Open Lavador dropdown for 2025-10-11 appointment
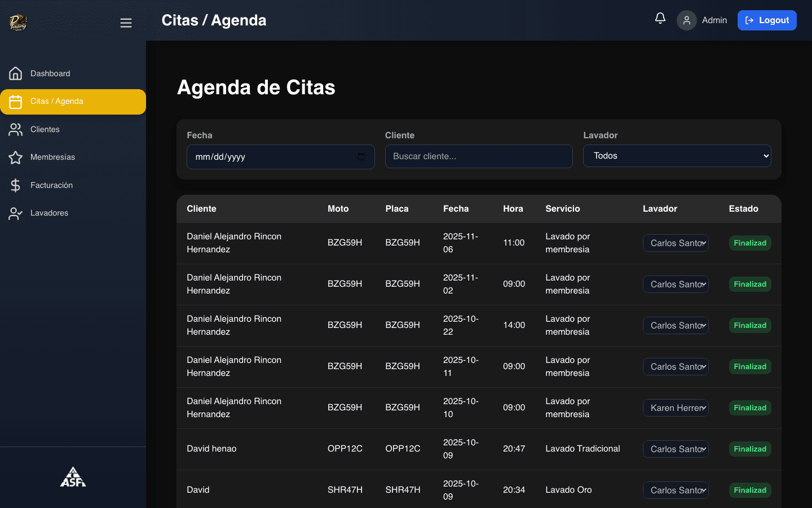Viewport: 812px width, 508px height. [676, 367]
